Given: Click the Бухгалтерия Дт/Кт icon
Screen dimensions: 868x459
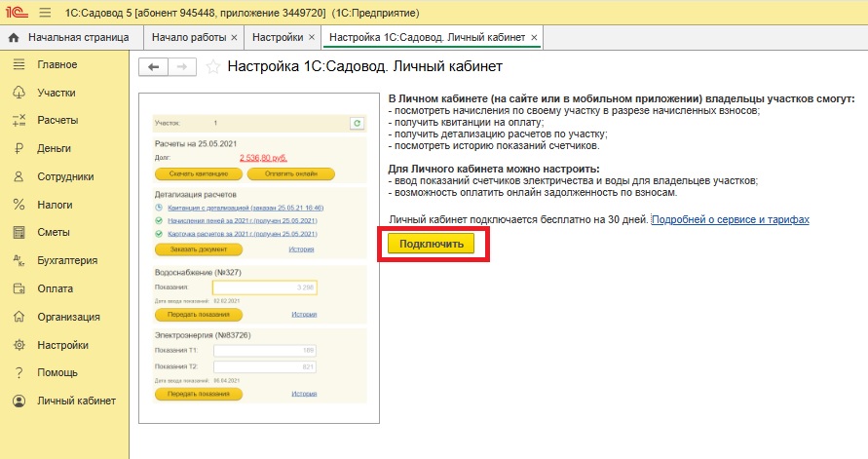Looking at the screenshot, I should 19,260.
